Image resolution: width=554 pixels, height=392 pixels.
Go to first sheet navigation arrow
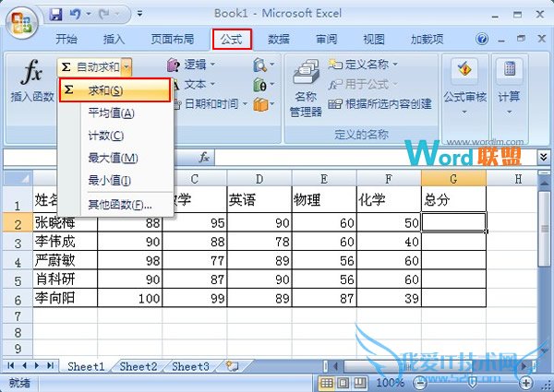[10, 366]
